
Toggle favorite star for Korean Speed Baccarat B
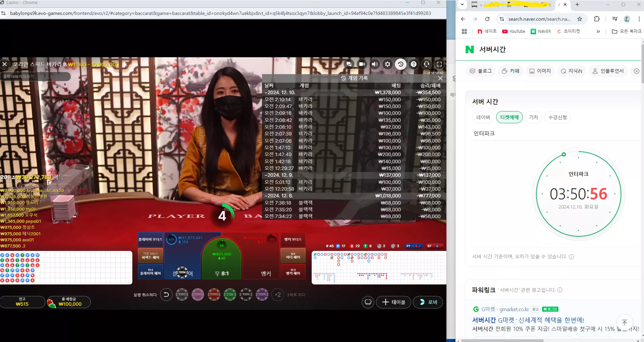coord(125,64)
